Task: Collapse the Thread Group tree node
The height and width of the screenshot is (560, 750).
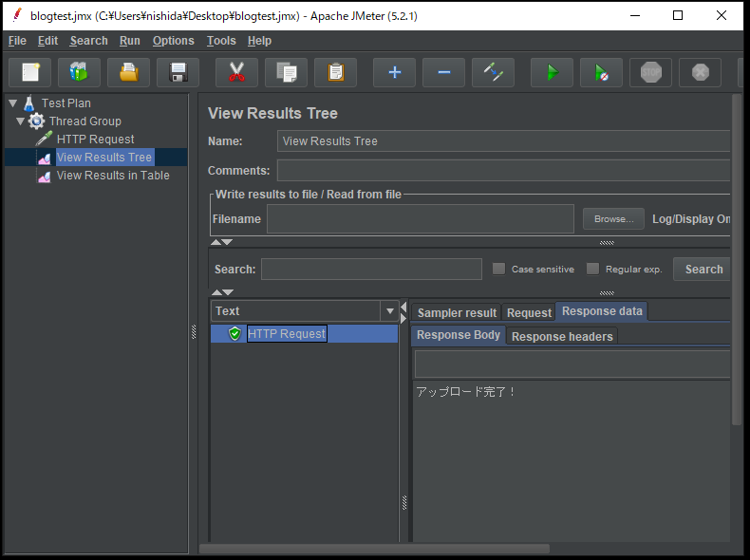Action: pos(21,121)
